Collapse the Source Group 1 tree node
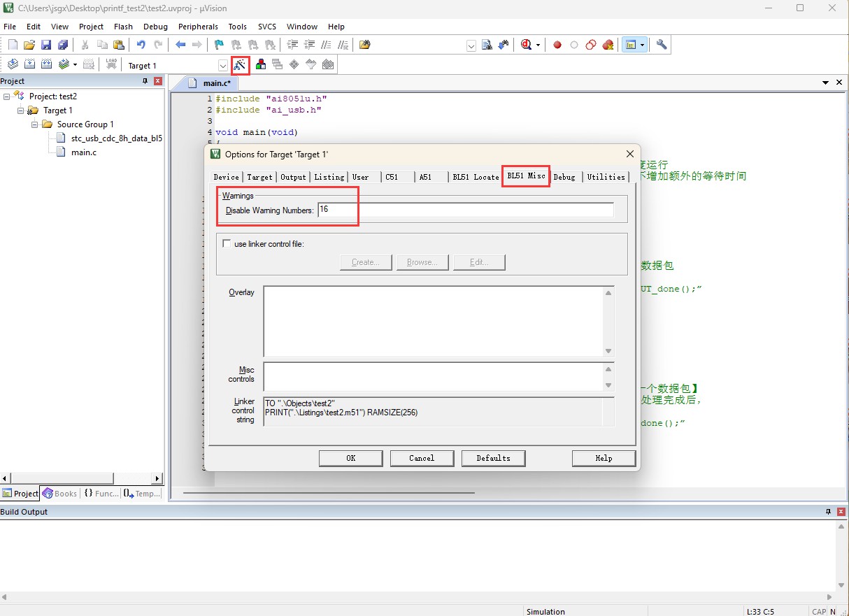The height and width of the screenshot is (616, 849). (34, 124)
